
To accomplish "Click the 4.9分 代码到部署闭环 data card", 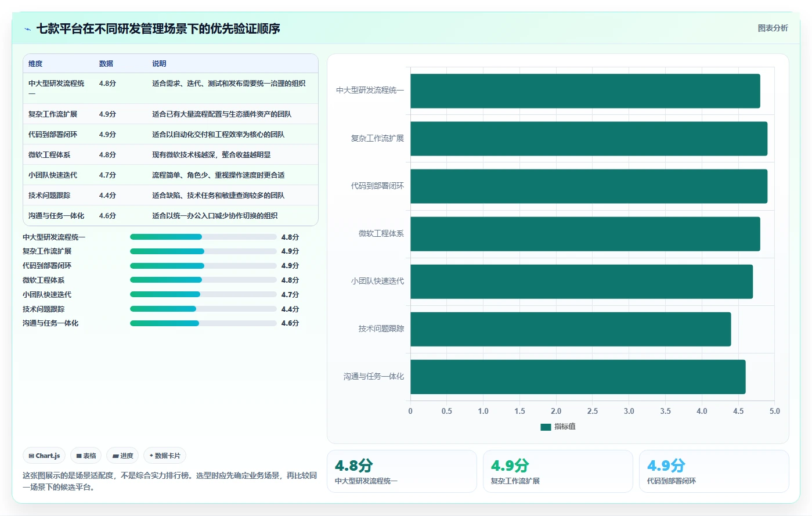I will [714, 471].
